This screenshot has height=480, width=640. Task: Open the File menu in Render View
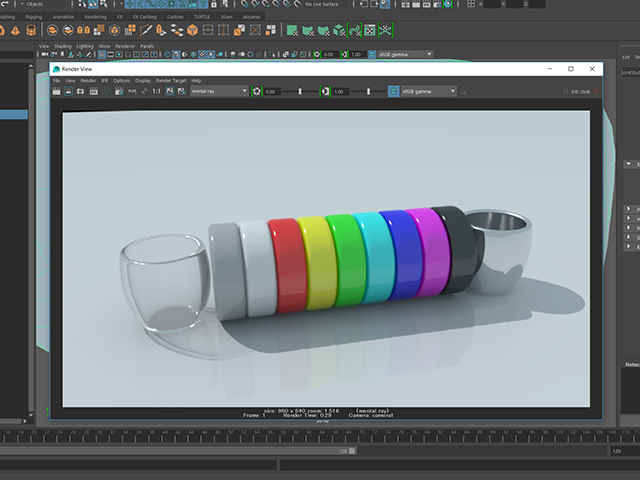56,81
